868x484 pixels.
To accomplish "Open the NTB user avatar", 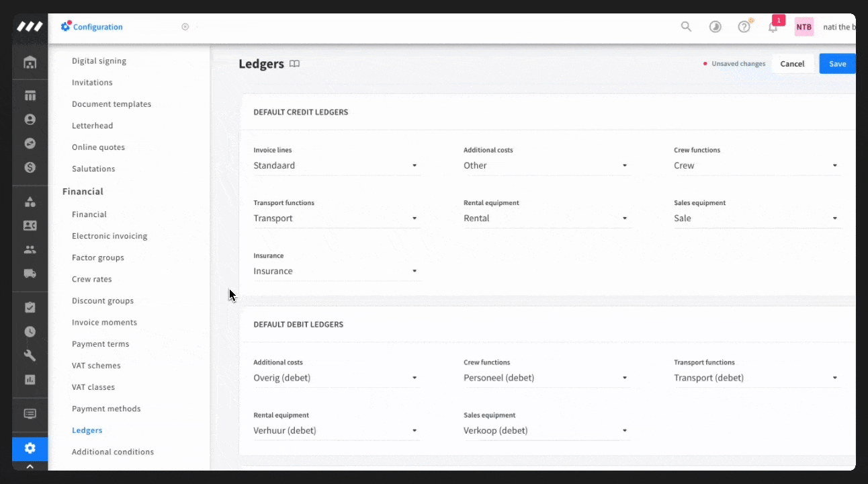I will (804, 27).
